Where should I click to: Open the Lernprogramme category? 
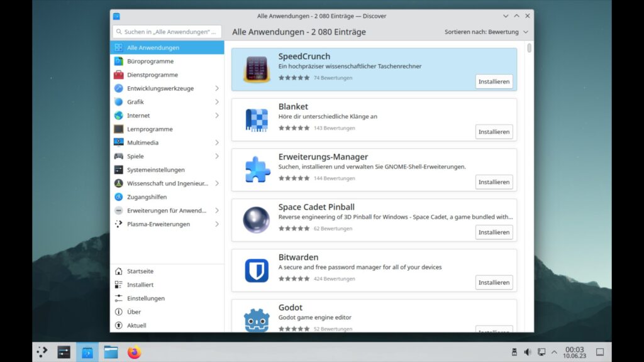pyautogui.click(x=167, y=129)
